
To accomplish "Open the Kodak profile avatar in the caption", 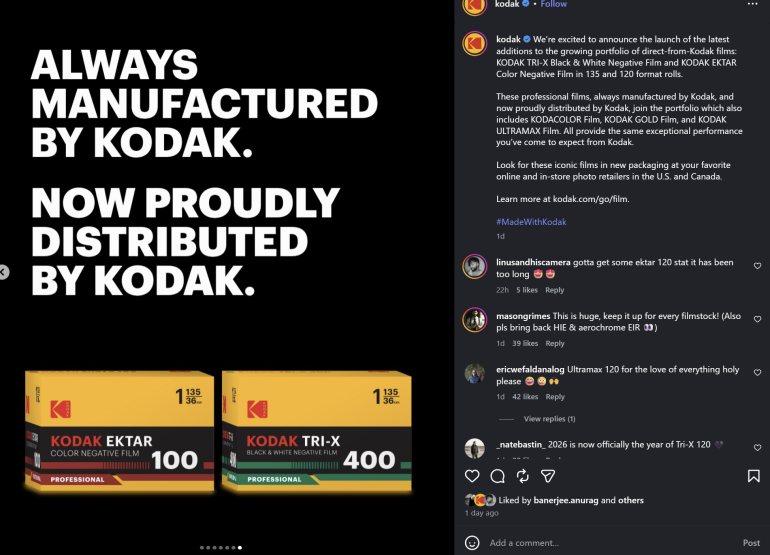I will tap(475, 43).
